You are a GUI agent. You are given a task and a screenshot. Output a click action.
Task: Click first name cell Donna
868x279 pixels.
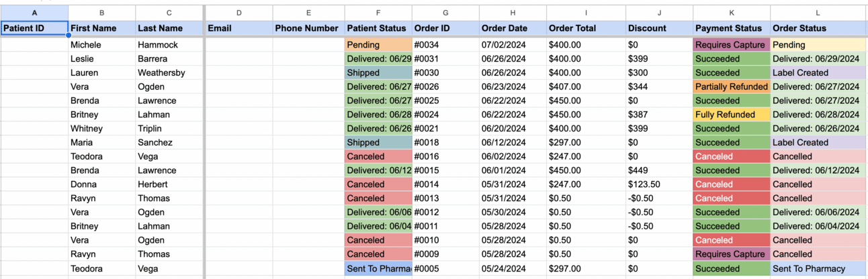click(x=101, y=184)
